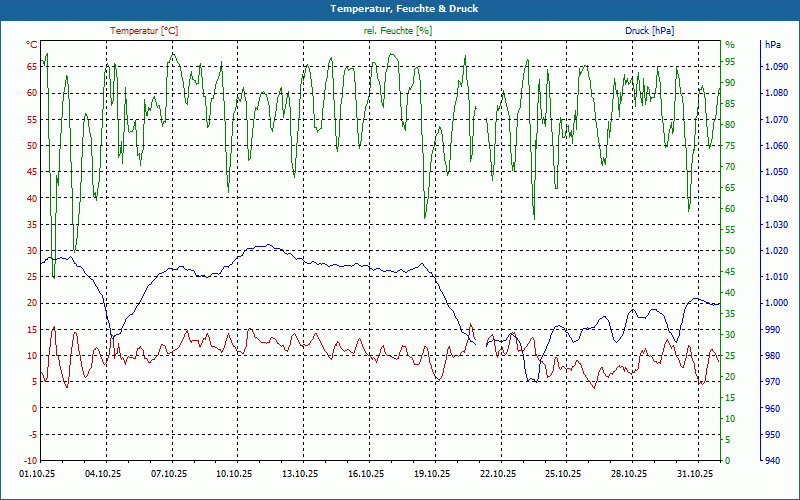Click the '°C' unit label on the temperature axis
This screenshot has width=800, height=500.
click(x=32, y=45)
